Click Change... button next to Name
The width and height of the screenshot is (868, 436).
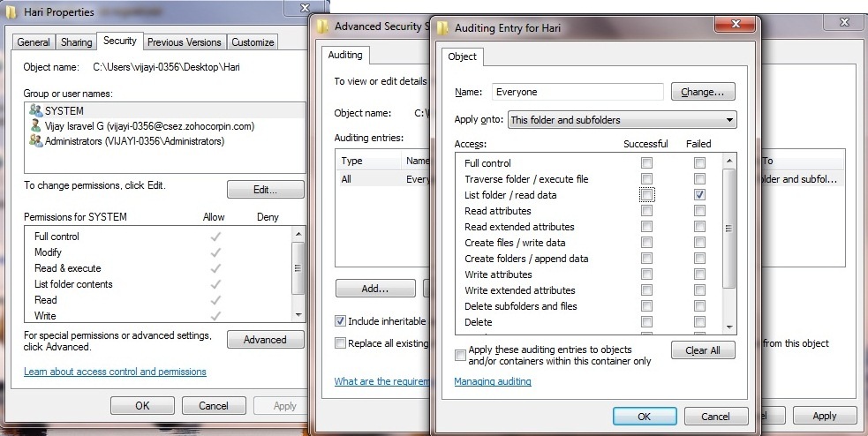click(703, 92)
